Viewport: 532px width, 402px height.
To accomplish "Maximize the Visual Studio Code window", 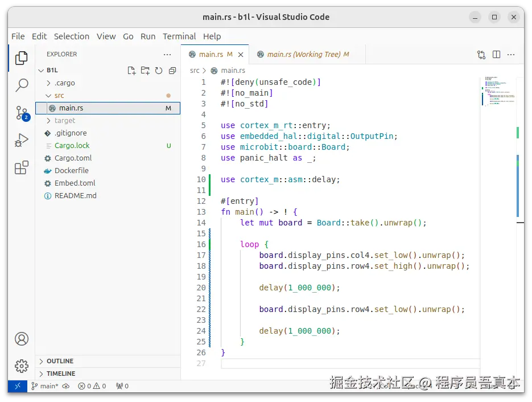I will click(494, 17).
